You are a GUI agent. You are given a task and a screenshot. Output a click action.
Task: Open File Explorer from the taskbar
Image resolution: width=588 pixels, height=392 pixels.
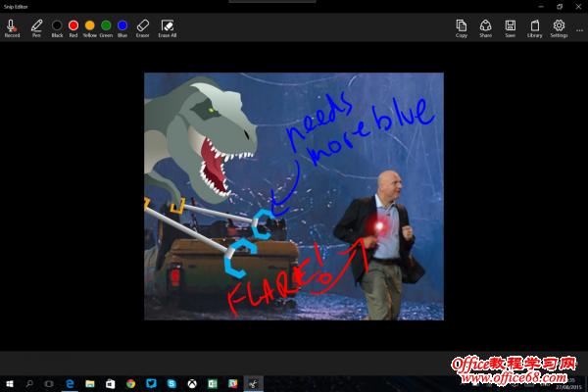point(90,383)
